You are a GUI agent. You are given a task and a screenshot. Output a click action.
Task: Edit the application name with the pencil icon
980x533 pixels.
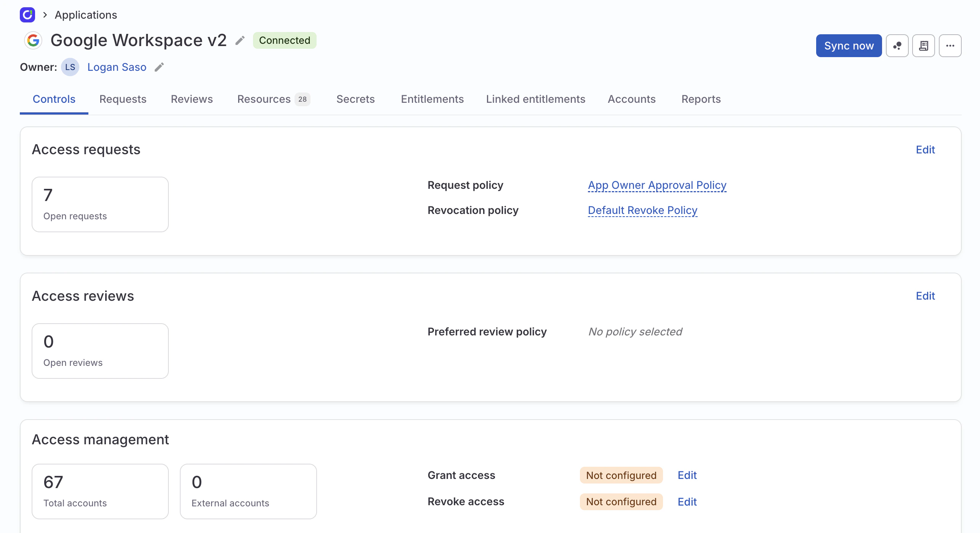point(240,40)
